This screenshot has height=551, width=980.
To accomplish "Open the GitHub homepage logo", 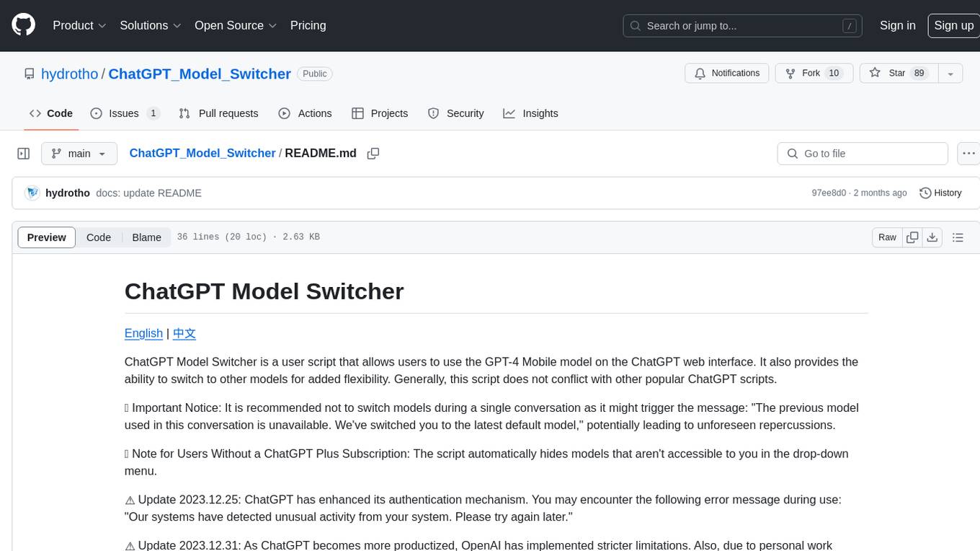I will [x=23, y=25].
